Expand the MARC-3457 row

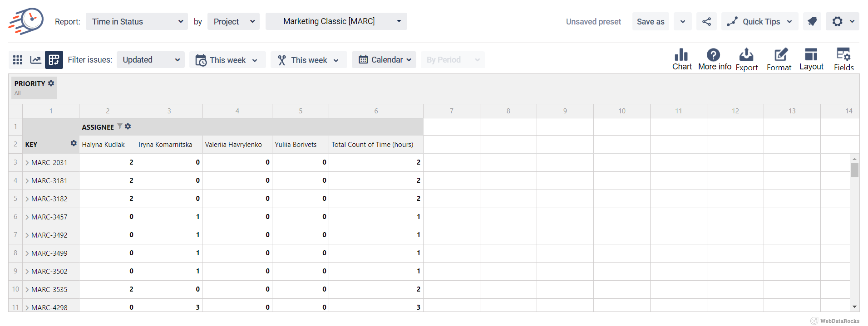point(27,217)
